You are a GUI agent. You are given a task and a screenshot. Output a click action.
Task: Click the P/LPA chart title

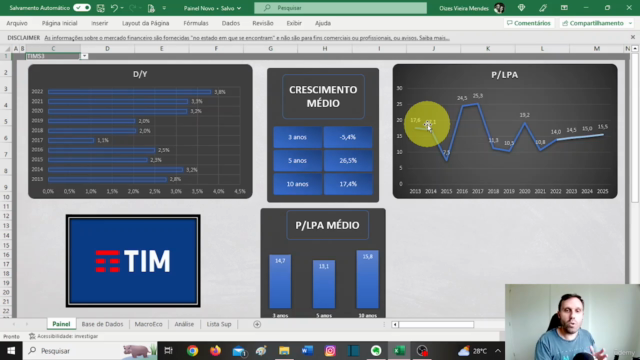click(x=504, y=75)
